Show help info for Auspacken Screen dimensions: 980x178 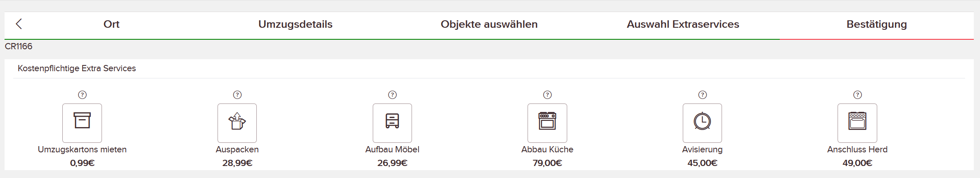point(237,95)
